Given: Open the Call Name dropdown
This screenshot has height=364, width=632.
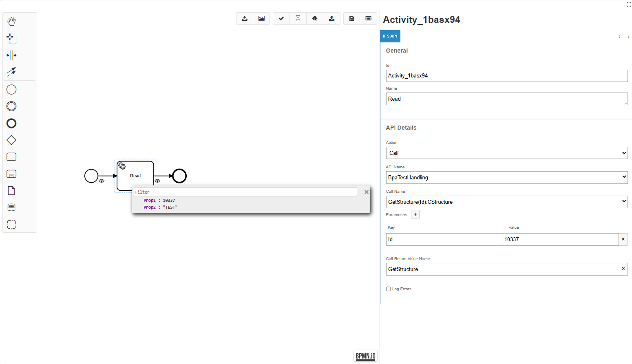Looking at the screenshot, I should 506,202.
